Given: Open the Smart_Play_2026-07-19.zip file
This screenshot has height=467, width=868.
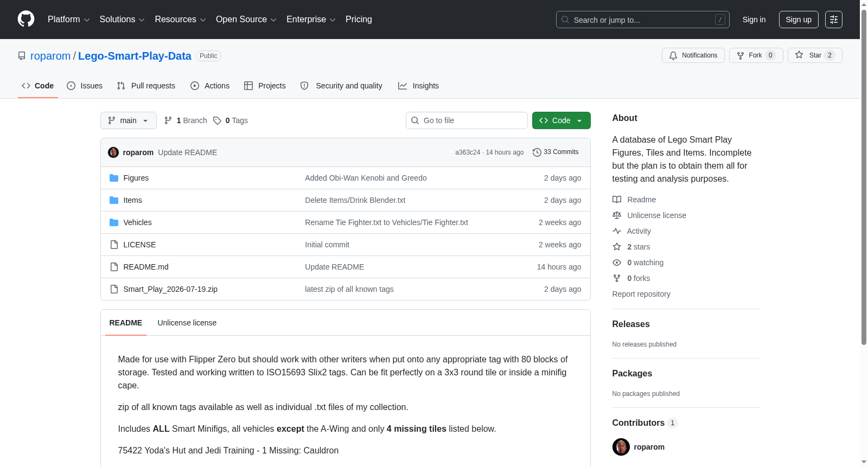Looking at the screenshot, I should click(x=170, y=289).
